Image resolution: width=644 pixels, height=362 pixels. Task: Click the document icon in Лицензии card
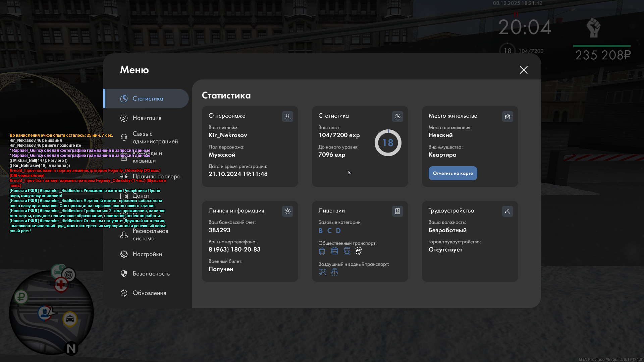[397, 211]
